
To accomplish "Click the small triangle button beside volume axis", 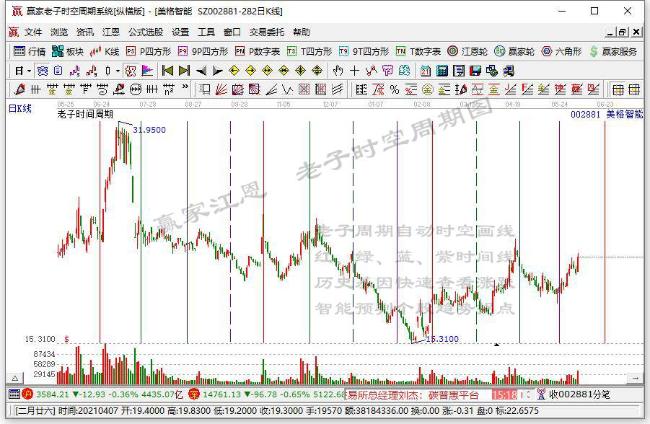I will [15, 378].
